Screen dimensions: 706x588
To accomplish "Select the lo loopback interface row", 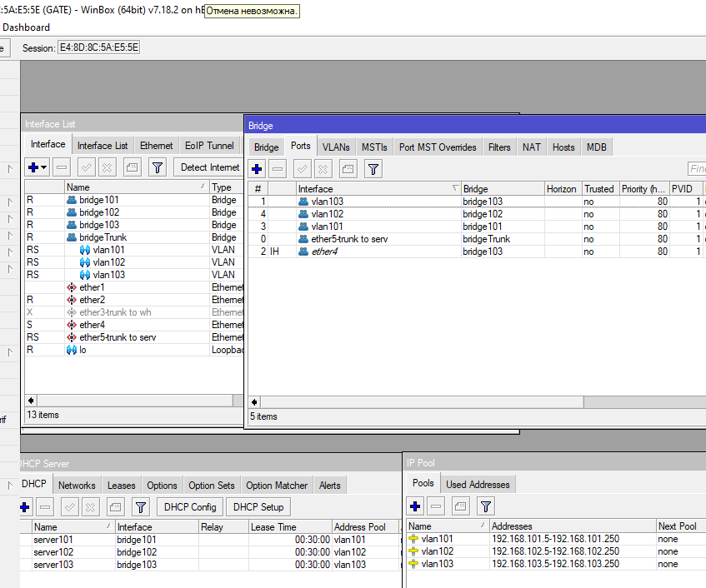I will click(134, 350).
